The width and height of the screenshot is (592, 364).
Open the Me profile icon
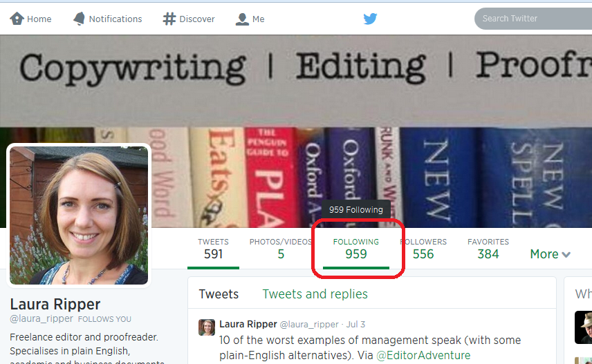pos(242,19)
